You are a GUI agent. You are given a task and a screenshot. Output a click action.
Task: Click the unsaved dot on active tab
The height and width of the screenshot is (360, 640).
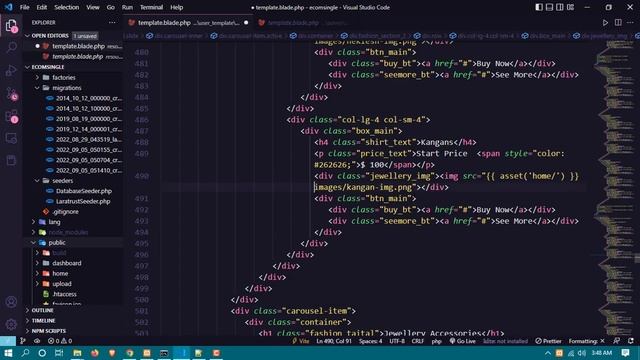pyautogui.click(x=246, y=22)
